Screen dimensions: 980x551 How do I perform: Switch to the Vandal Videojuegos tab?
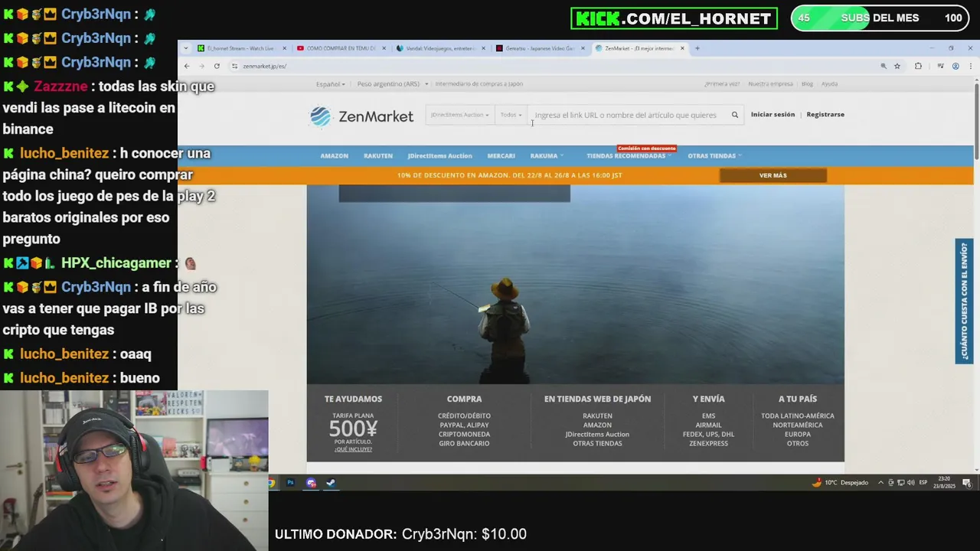tap(440, 48)
